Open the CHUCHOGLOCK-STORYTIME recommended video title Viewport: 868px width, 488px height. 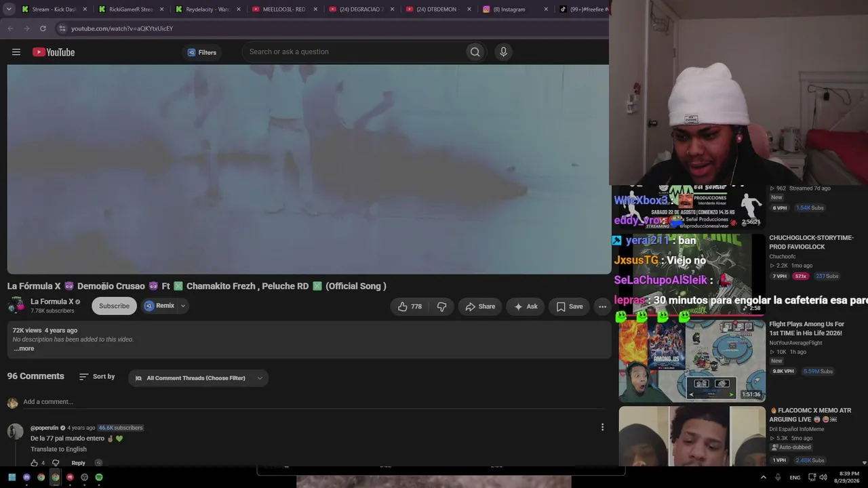[812, 242]
